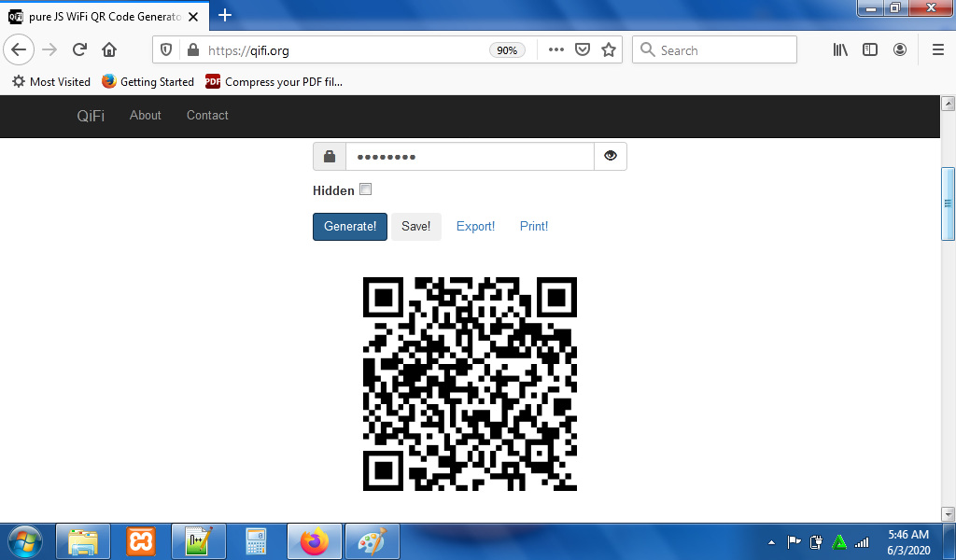Screen dimensions: 956x560
Task: Click inside the password input field
Action: coord(467,156)
